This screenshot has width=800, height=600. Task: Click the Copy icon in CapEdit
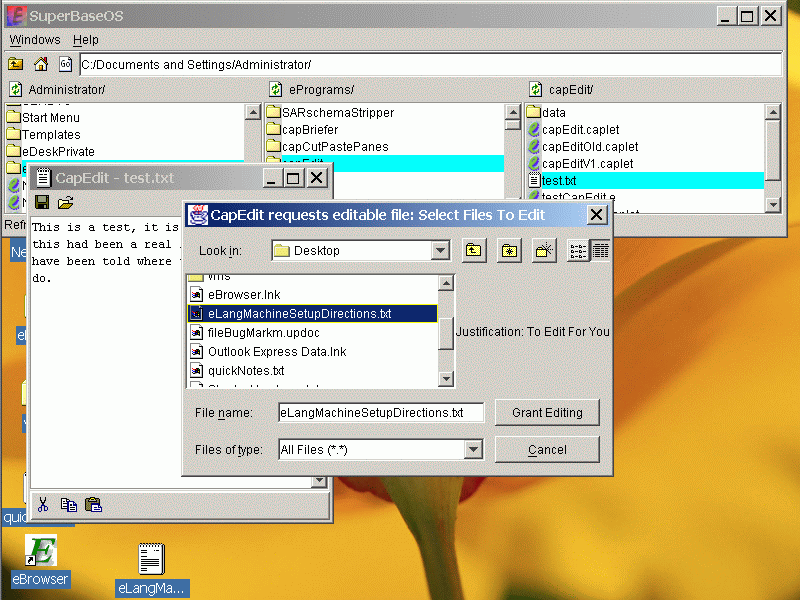coord(68,505)
